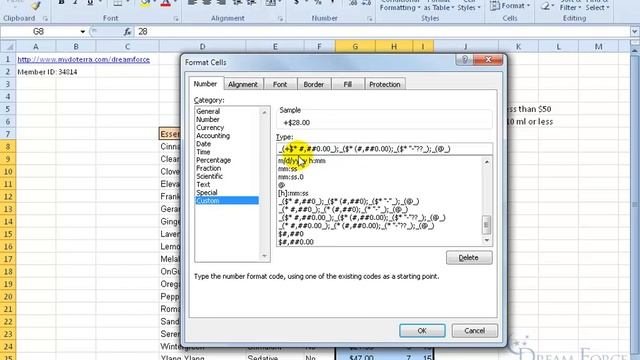
Task: Click the Decrease Indent icon
Action: (237, 3)
